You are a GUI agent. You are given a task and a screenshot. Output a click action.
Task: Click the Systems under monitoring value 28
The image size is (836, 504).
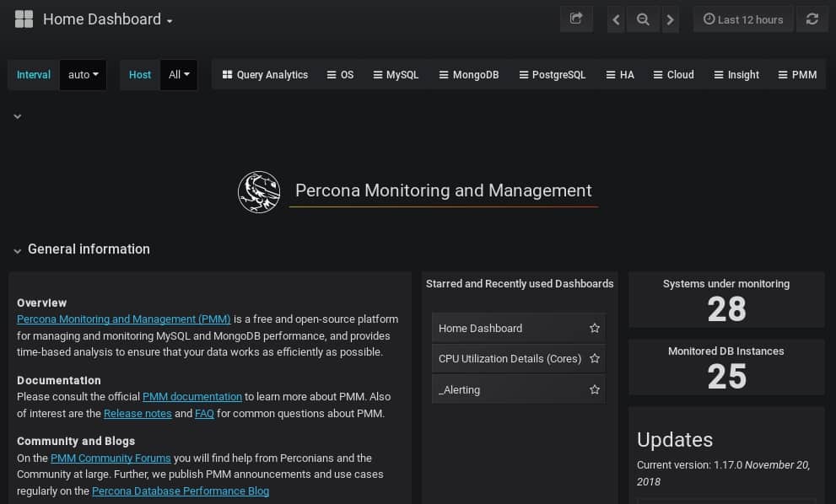click(726, 309)
